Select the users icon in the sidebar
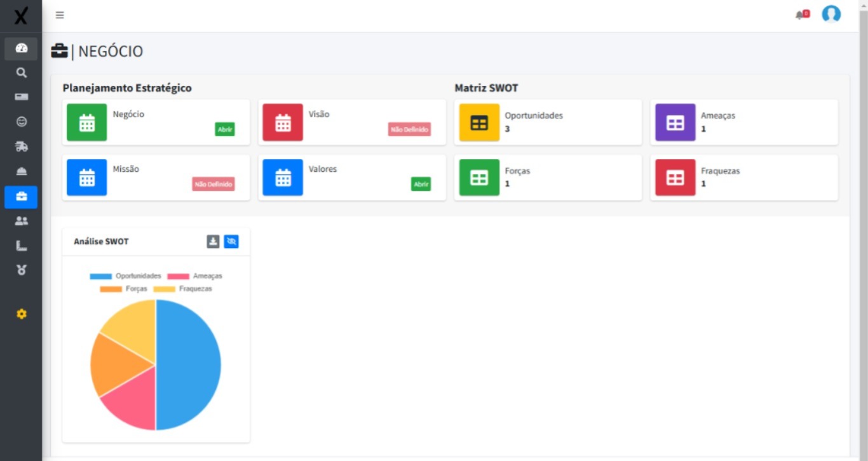Screen dimensions: 868x461 coord(21,219)
